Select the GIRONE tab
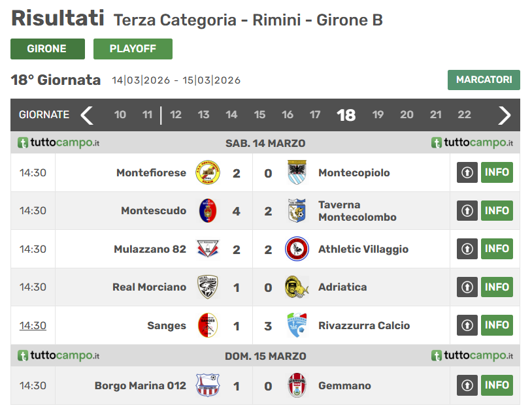This screenshot has width=532, height=416. (x=48, y=49)
